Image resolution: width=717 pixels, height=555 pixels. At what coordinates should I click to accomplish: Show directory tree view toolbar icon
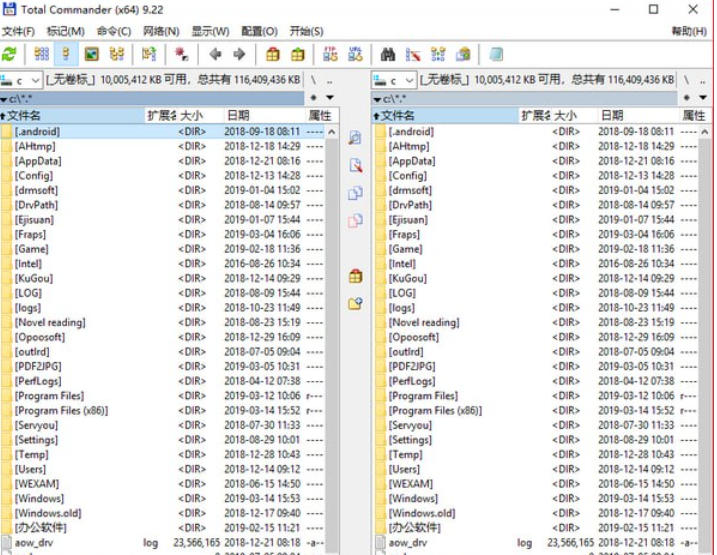pos(117,54)
